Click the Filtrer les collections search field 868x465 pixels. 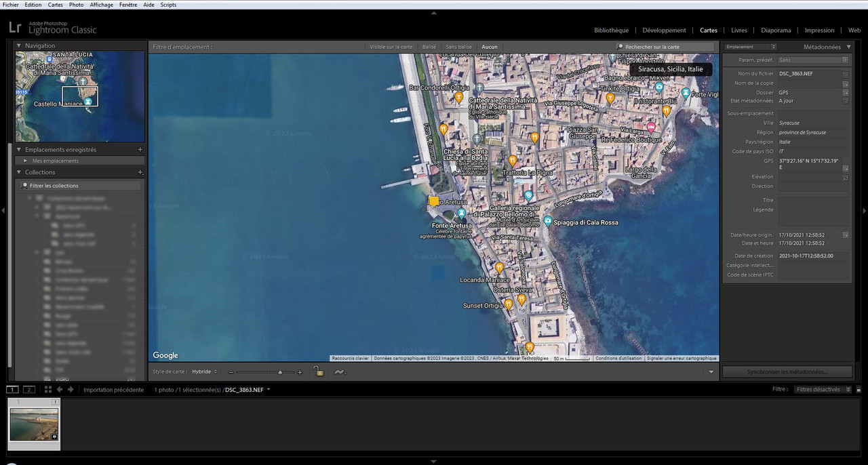(79, 186)
